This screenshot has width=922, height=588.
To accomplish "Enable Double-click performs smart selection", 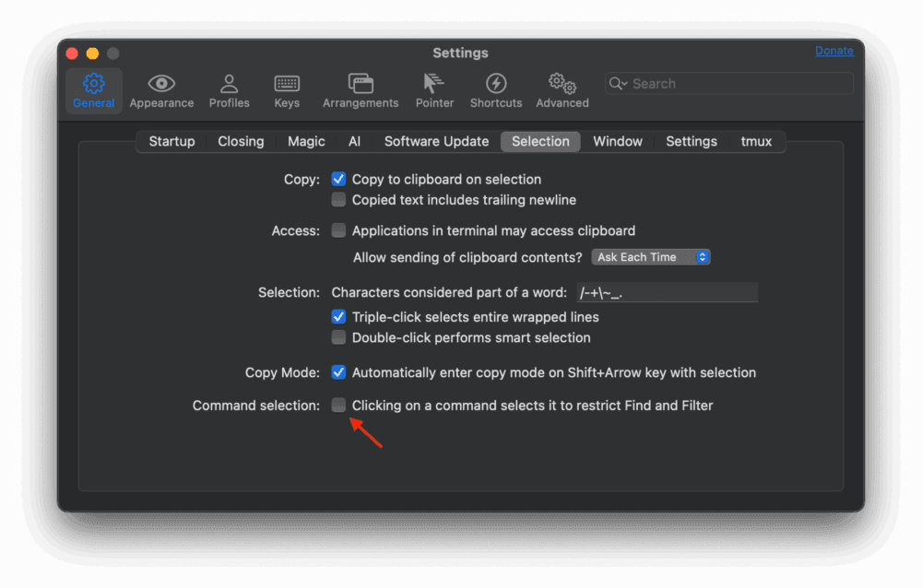I will tap(338, 337).
